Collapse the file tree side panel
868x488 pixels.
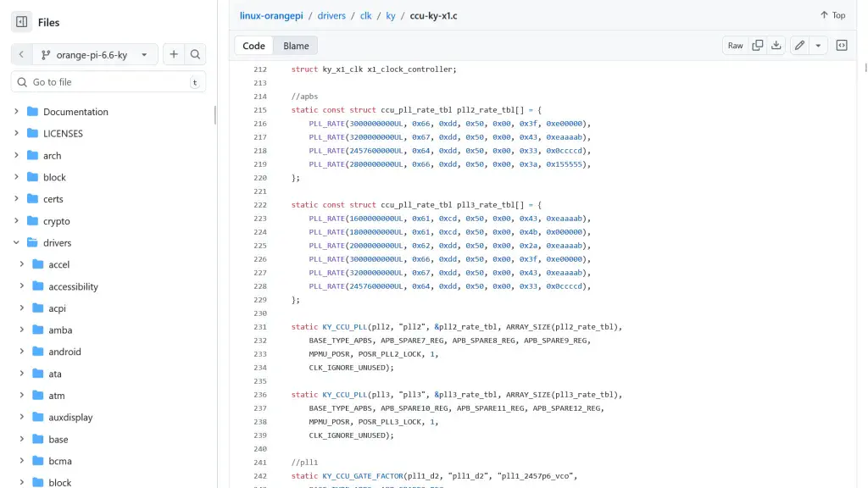[22, 23]
